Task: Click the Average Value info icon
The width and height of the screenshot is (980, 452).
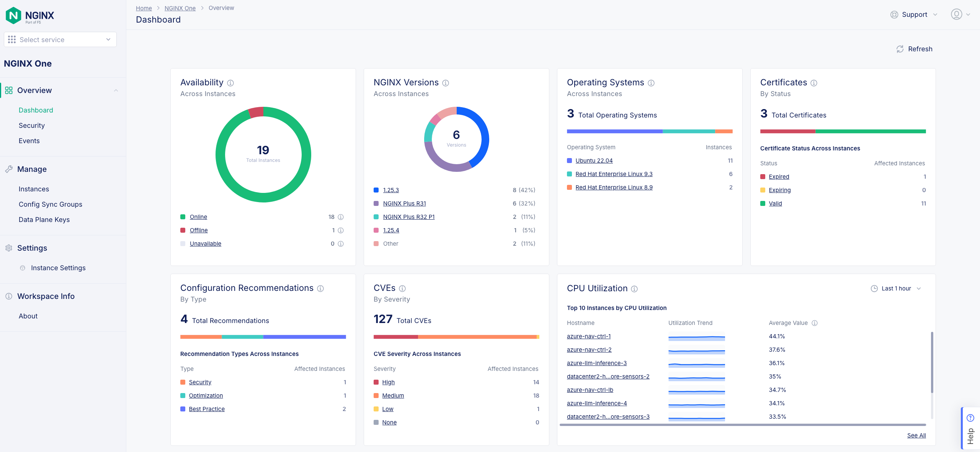Action: point(815,323)
